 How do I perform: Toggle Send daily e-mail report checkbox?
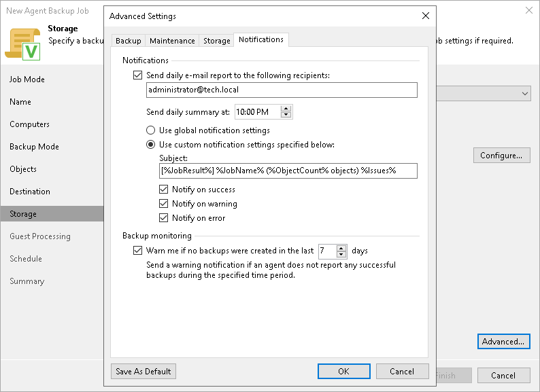138,75
